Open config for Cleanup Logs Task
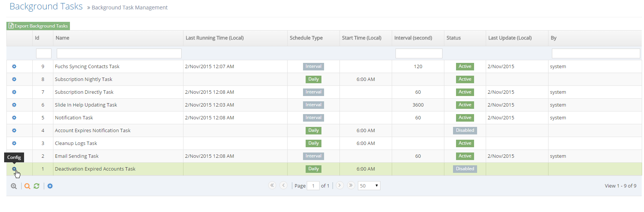Viewport: 644px width, 212px height. point(14,143)
